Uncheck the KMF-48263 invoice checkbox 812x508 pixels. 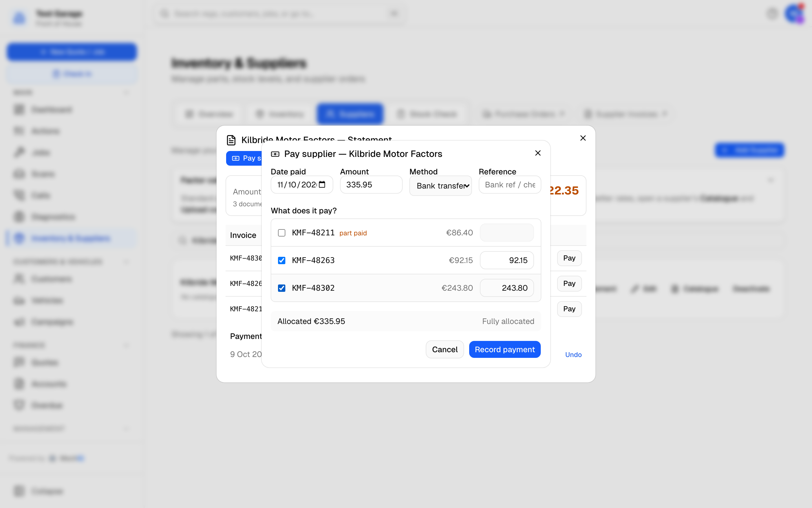281,260
